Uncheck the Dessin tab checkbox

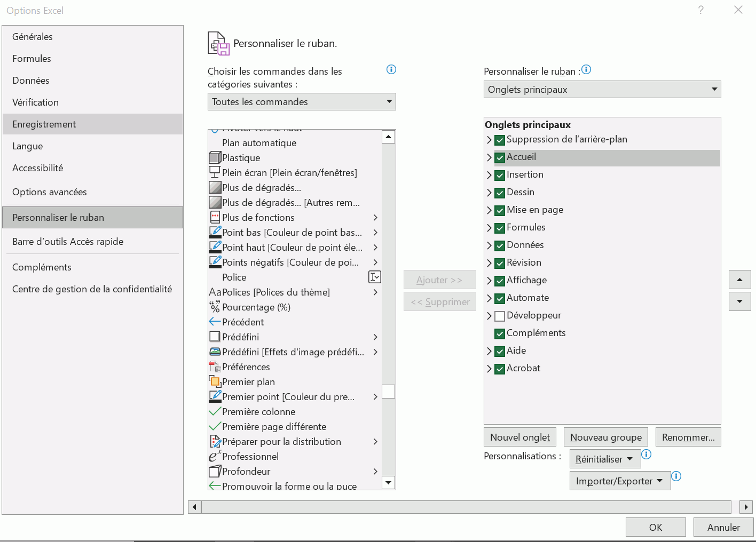click(500, 193)
